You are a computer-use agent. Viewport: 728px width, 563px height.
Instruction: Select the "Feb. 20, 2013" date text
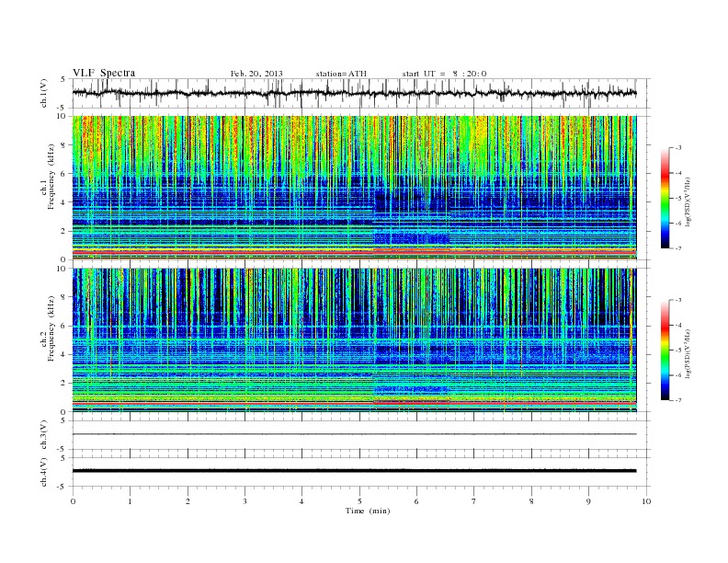coord(256,74)
